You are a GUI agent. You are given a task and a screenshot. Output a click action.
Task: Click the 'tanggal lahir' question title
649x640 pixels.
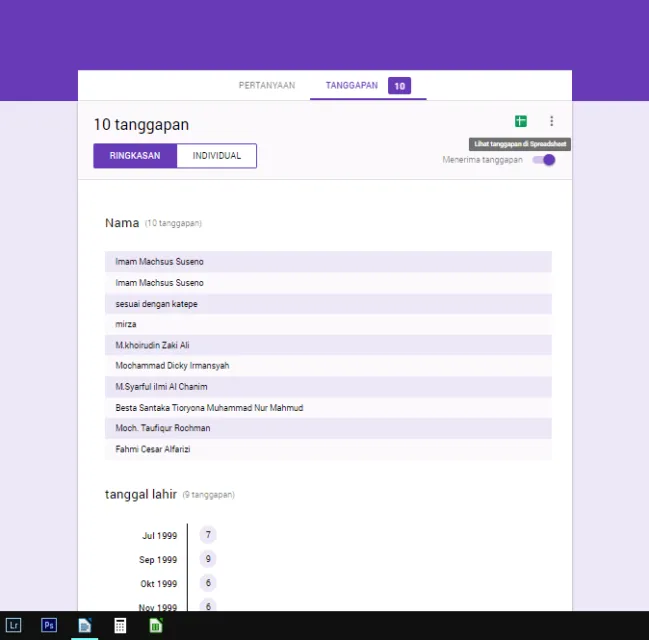[x=141, y=494]
